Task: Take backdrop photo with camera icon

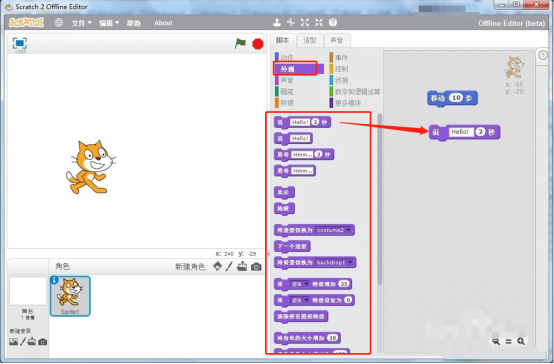Action: pos(43,342)
